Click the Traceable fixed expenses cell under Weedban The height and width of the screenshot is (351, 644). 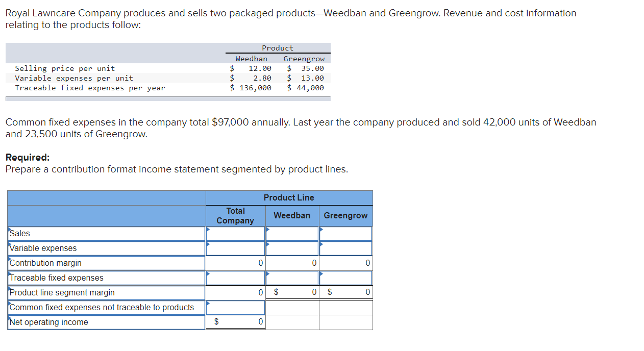pos(291,278)
